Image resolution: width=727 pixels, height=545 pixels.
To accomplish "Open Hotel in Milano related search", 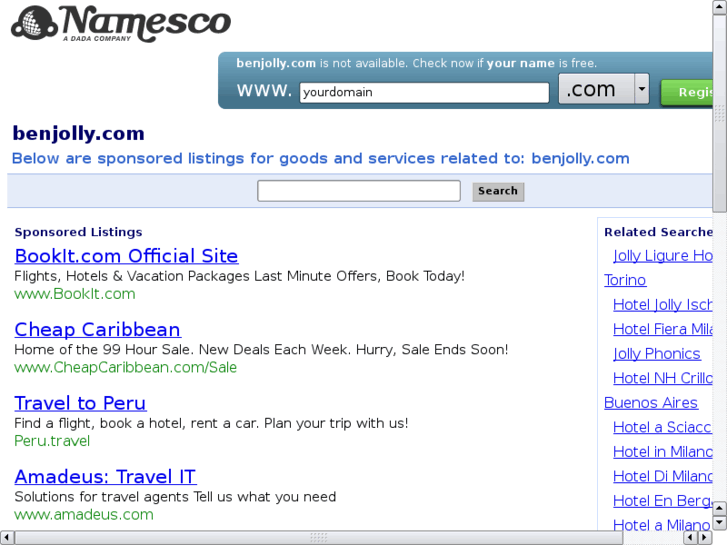I will click(663, 452).
